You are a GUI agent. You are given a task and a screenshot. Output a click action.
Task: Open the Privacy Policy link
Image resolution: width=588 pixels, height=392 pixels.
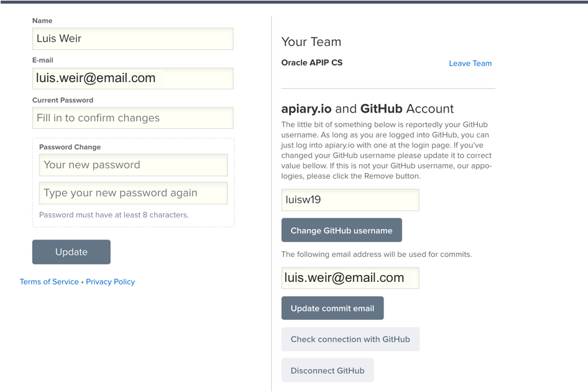pos(110,282)
